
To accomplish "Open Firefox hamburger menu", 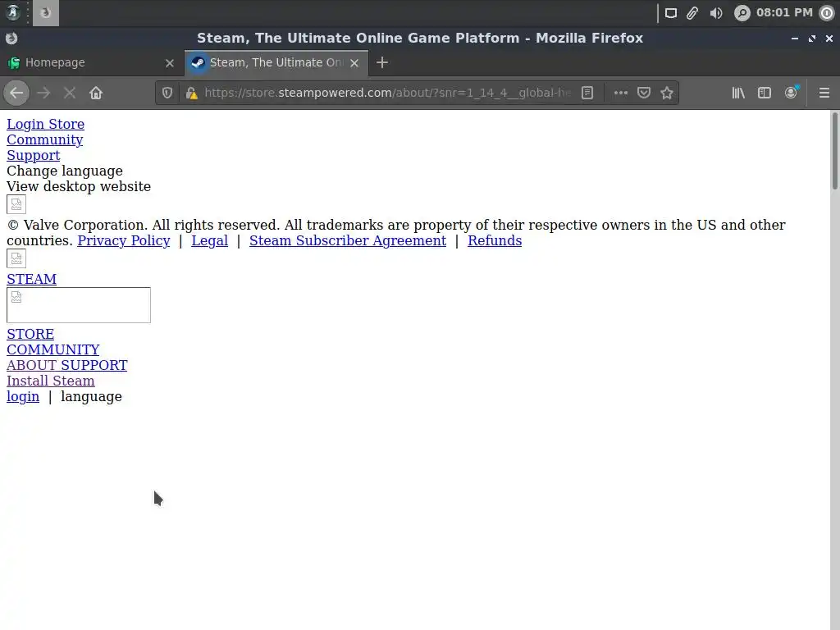I will [x=824, y=93].
